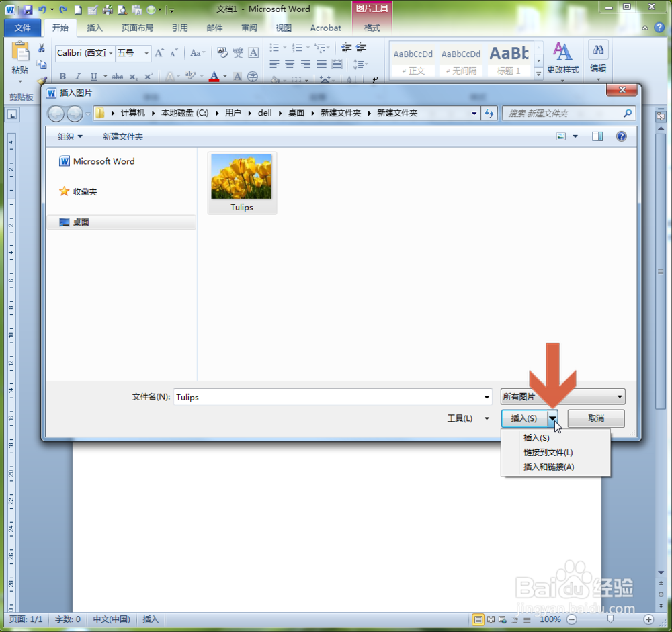Click the 文件名(N) input field
Image resolution: width=672 pixels, height=632 pixels.
(x=332, y=397)
